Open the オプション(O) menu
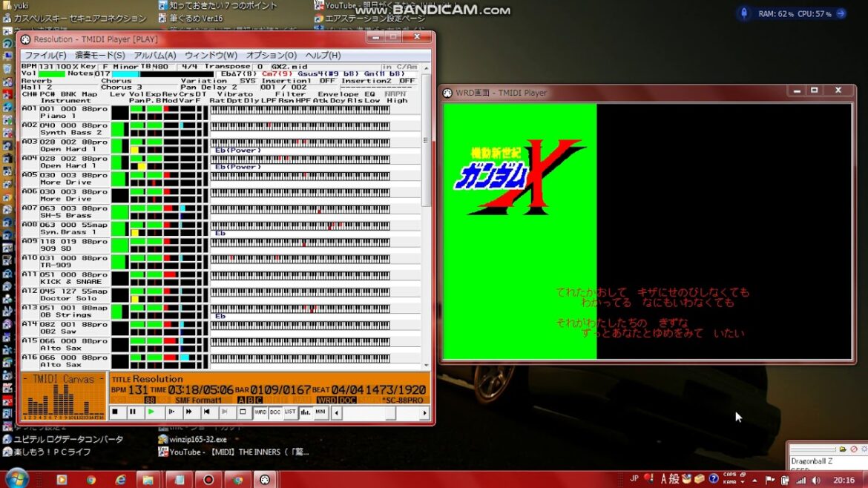The height and width of the screenshot is (488, 868). point(271,56)
